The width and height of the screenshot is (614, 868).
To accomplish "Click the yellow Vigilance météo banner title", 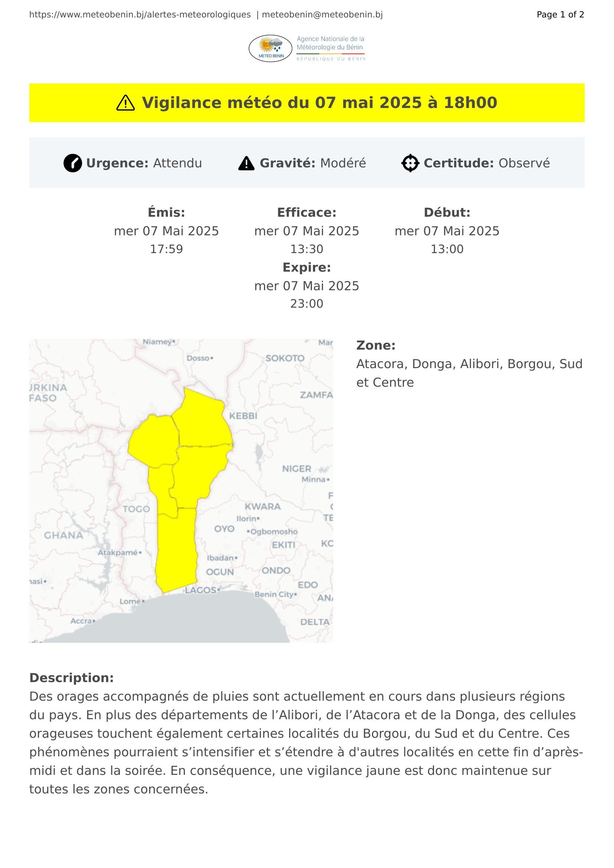I will tap(320, 103).
